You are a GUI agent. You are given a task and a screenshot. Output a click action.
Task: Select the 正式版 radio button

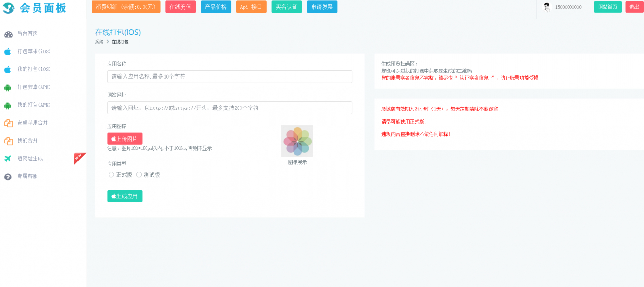[x=111, y=174]
